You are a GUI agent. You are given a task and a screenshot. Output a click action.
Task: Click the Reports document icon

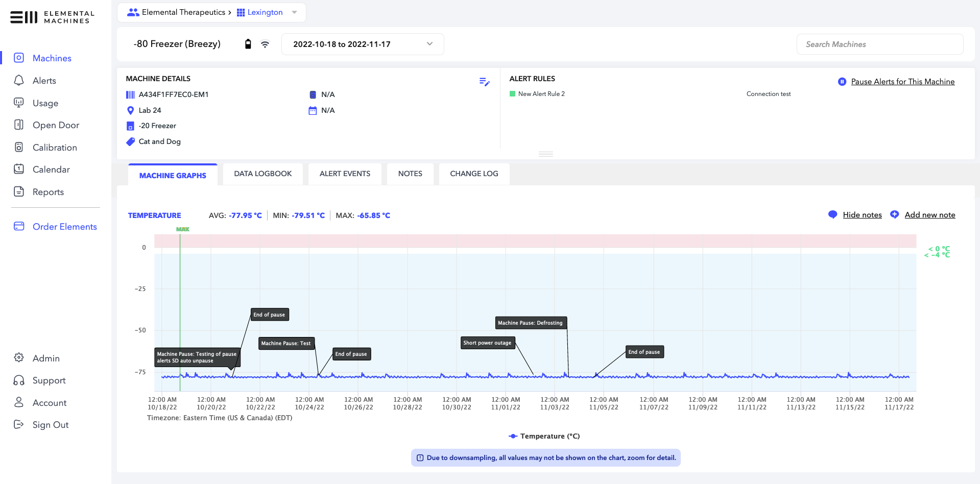pyautogui.click(x=19, y=191)
